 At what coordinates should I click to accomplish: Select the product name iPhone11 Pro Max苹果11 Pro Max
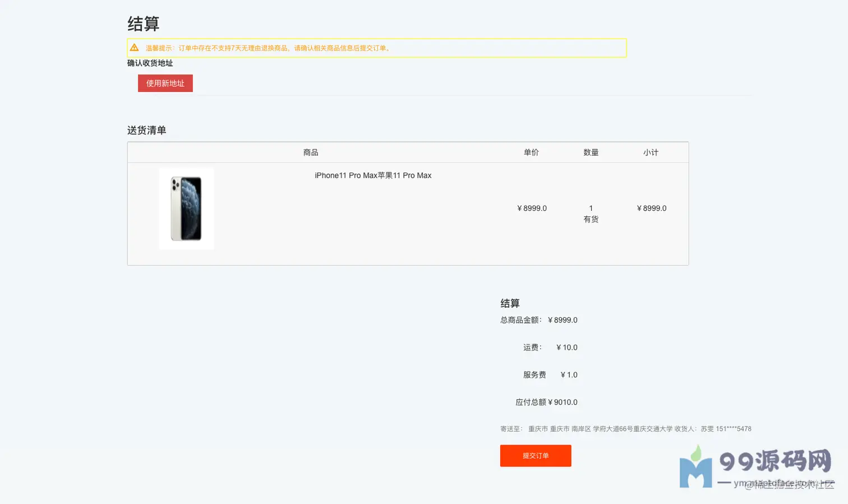click(373, 175)
